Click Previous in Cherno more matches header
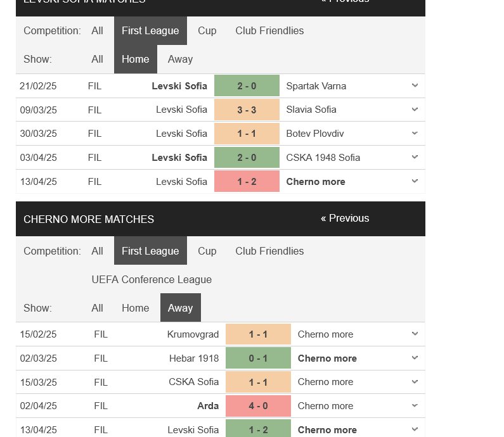504x437 pixels. pos(345,218)
